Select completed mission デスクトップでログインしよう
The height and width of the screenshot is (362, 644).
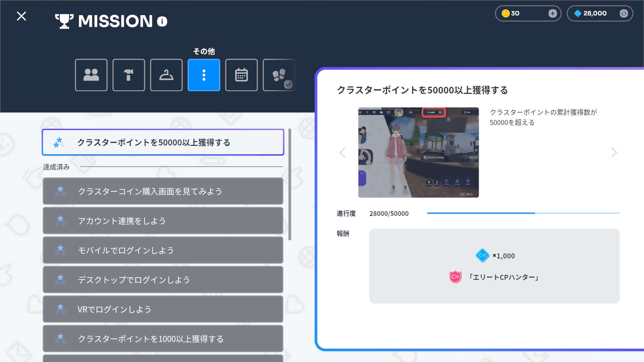[x=163, y=280]
